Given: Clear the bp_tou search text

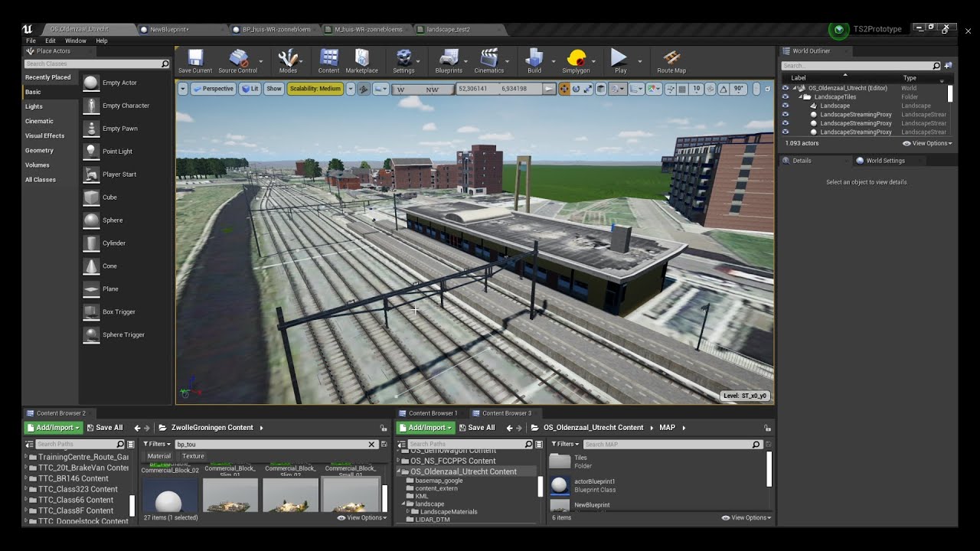Looking at the screenshot, I should (x=371, y=444).
